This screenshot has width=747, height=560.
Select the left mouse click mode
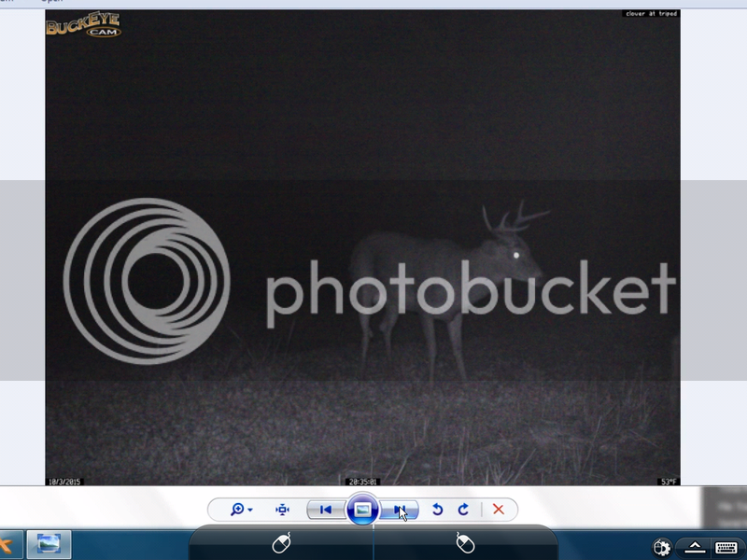[281, 543]
